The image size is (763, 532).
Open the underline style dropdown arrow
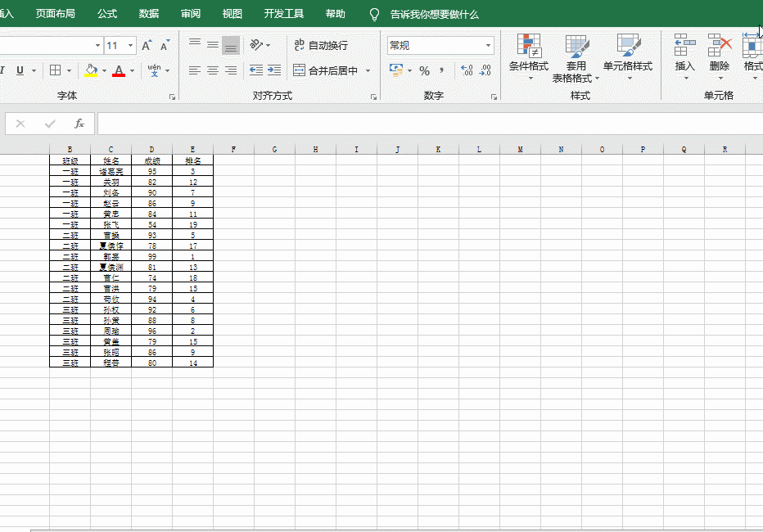(x=34, y=70)
